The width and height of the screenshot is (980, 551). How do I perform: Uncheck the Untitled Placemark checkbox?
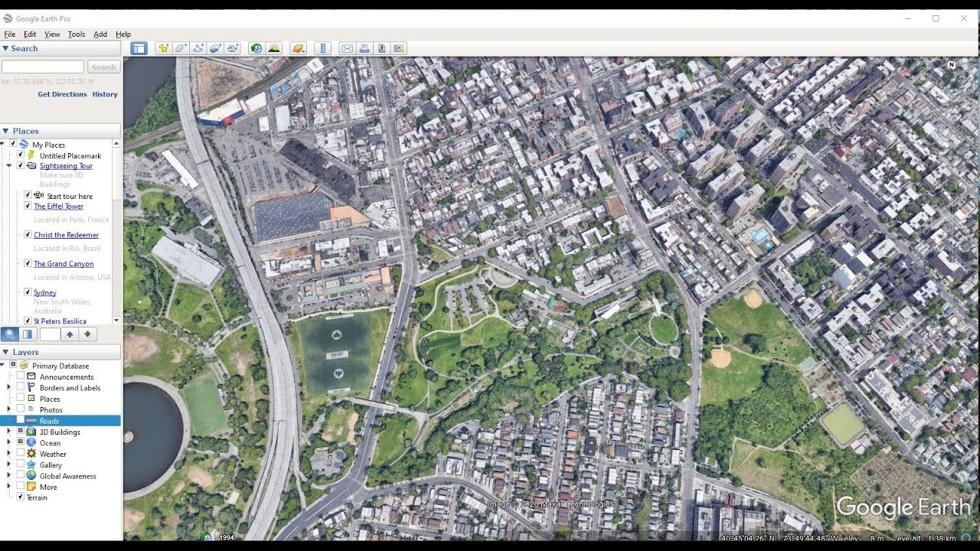[x=21, y=155]
